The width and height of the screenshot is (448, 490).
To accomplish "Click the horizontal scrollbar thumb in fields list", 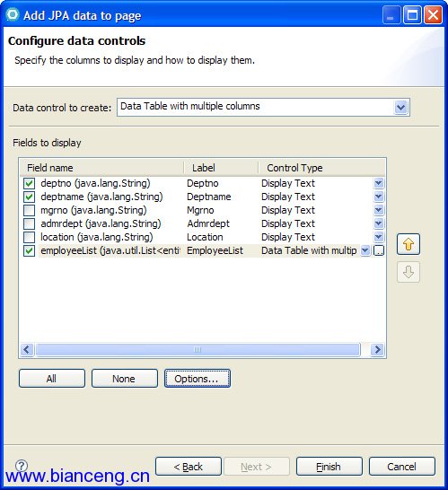I will [x=198, y=349].
